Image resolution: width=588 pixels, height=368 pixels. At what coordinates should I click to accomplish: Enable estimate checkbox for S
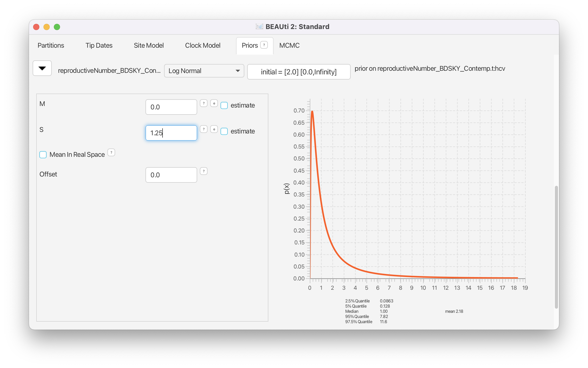[224, 131]
